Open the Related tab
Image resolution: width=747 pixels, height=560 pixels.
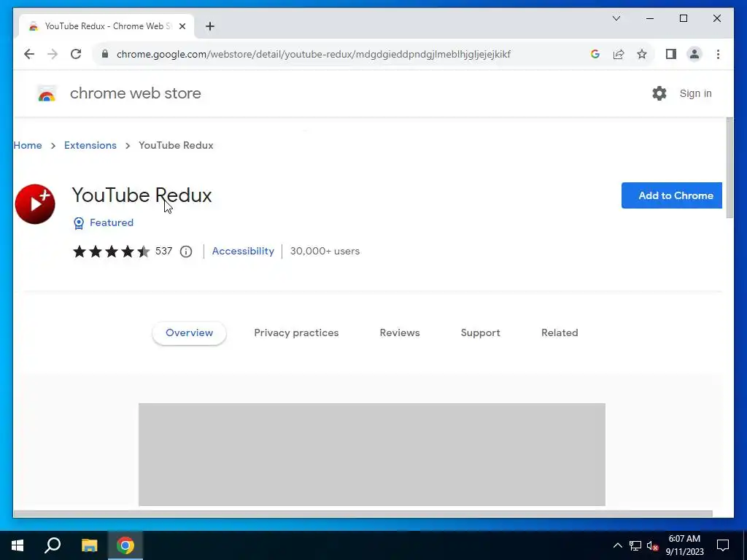pos(560,332)
